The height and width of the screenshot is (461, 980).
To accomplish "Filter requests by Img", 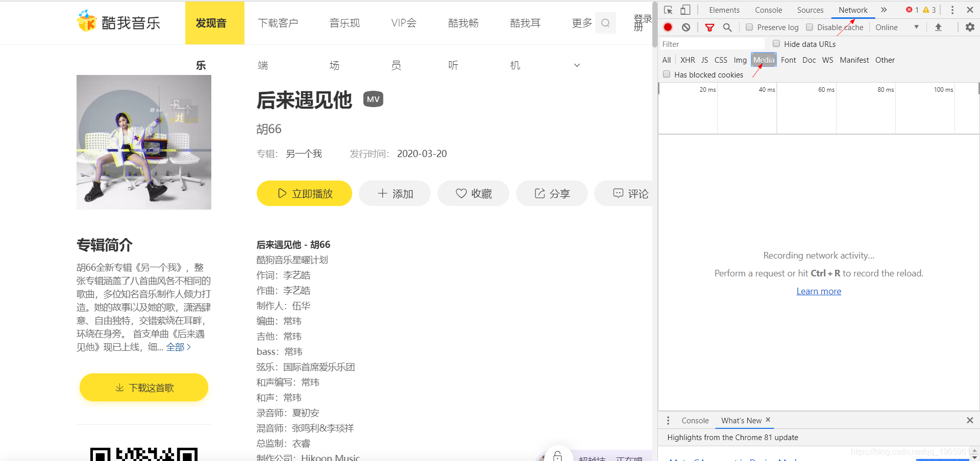I will [x=740, y=60].
